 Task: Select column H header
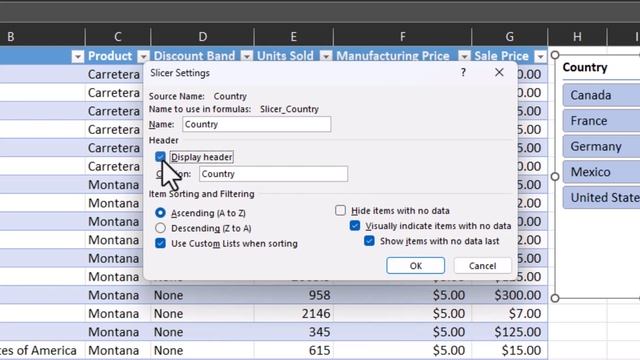pos(577,37)
